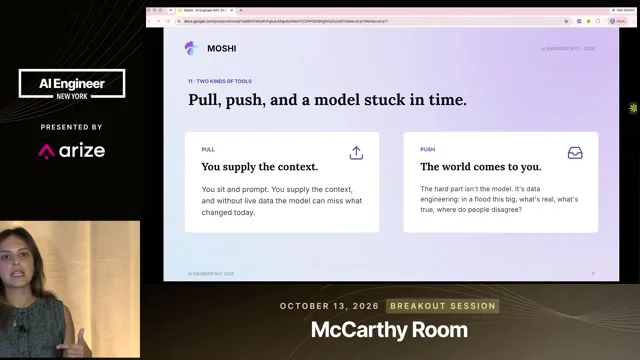Click the browser forward arrow

point(158,21)
